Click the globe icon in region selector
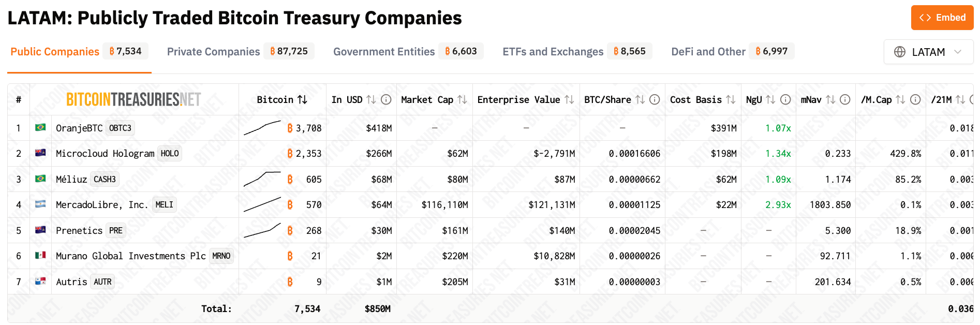The width and height of the screenshot is (980, 325). pyautogui.click(x=900, y=52)
